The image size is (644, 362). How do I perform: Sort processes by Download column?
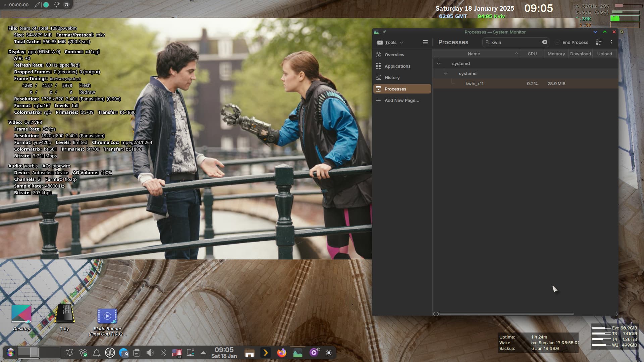[x=580, y=54]
